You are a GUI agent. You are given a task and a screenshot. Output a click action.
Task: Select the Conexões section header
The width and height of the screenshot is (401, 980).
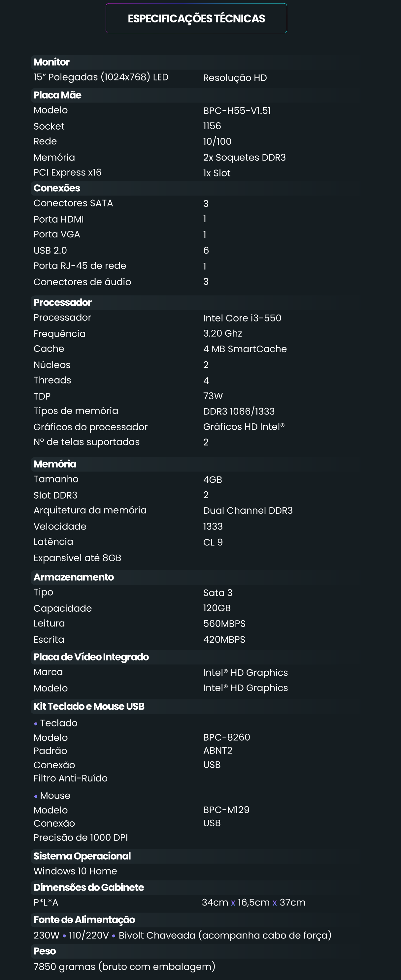tap(57, 188)
